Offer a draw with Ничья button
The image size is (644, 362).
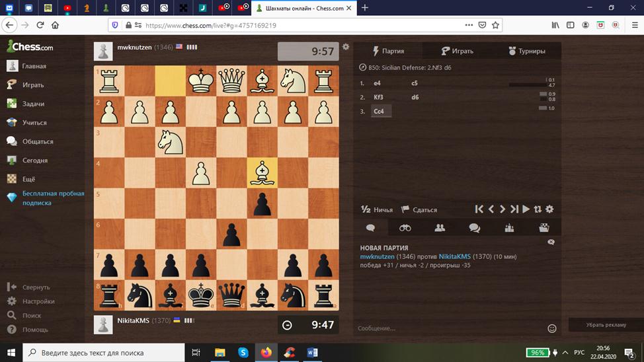pos(377,209)
